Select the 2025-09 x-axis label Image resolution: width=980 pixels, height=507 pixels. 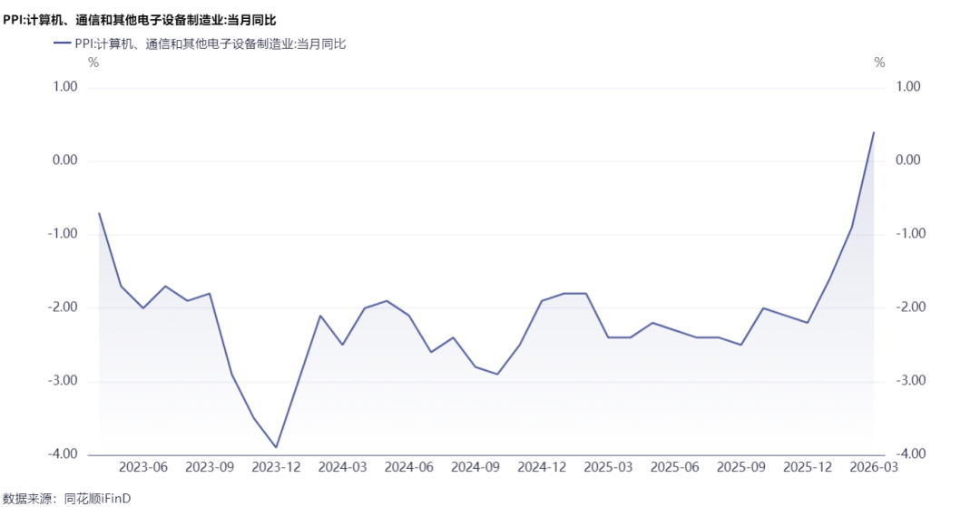click(740, 467)
